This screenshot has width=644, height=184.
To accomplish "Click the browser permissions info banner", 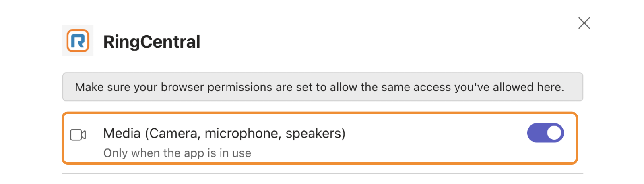I will (x=322, y=87).
